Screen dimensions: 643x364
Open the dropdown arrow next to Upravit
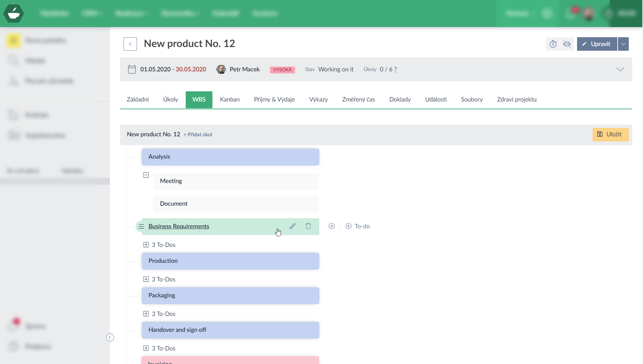[x=623, y=44]
